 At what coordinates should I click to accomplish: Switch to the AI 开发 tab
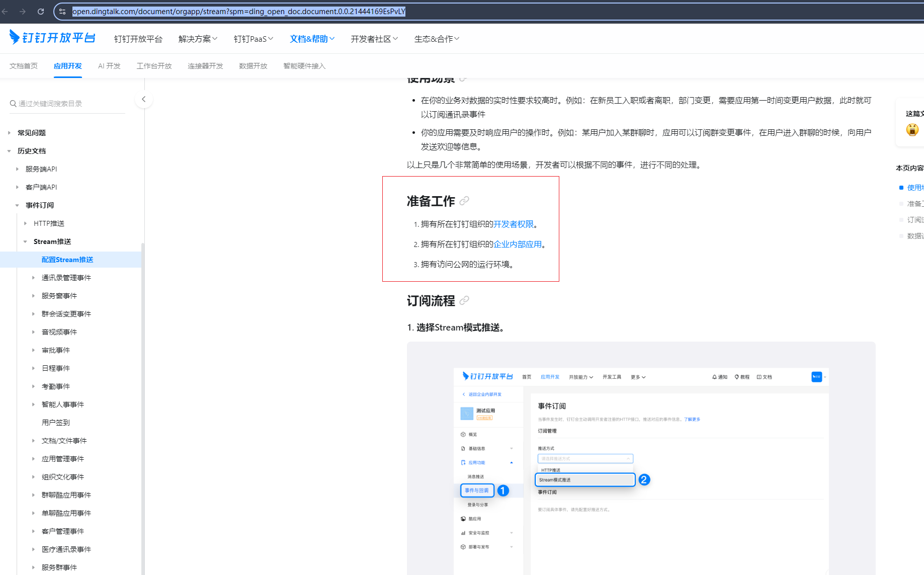tap(109, 66)
